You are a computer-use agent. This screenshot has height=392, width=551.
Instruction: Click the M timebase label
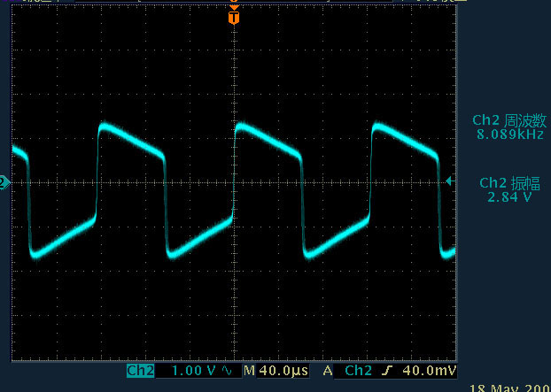click(249, 371)
